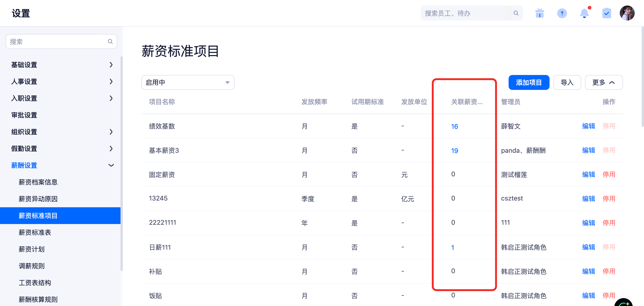Click 停用 for 22221111
Viewport: 644px width, 306px height.
pyautogui.click(x=609, y=223)
